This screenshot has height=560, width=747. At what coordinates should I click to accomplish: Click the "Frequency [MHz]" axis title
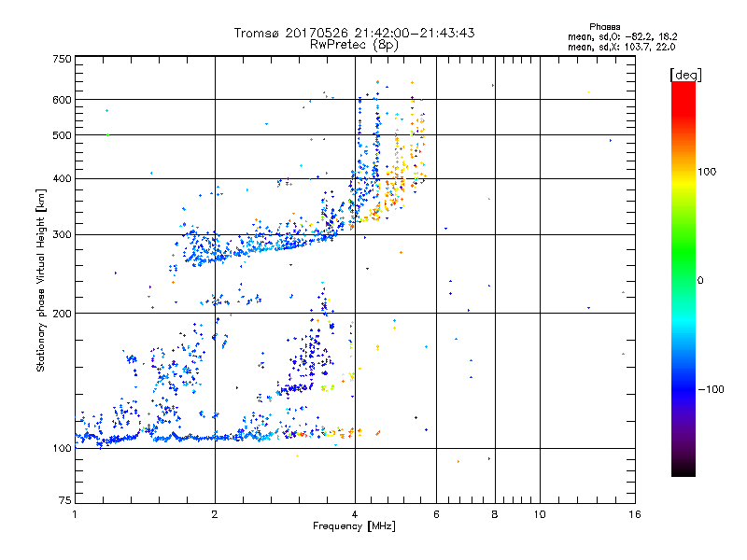(354, 525)
